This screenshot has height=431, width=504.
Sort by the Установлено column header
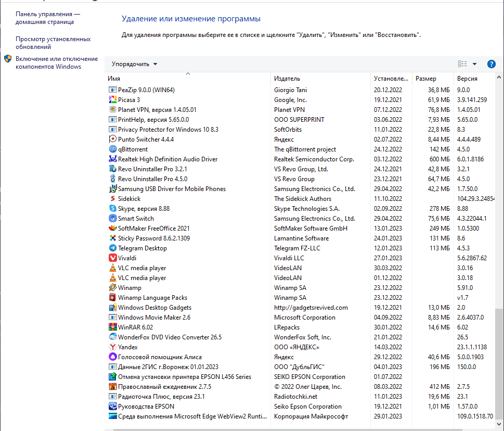391,79
